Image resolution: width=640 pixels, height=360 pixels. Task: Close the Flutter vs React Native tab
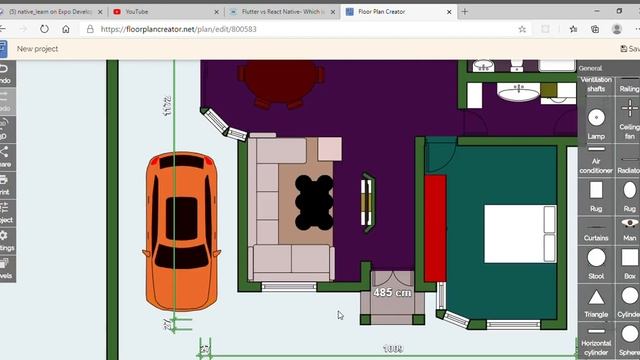[x=333, y=12]
